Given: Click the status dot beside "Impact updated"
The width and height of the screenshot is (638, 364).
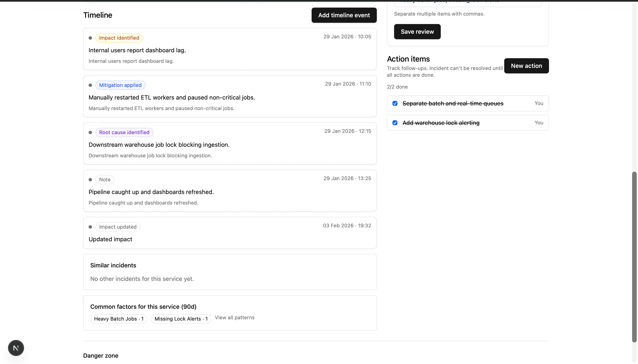Looking at the screenshot, I should (x=91, y=227).
